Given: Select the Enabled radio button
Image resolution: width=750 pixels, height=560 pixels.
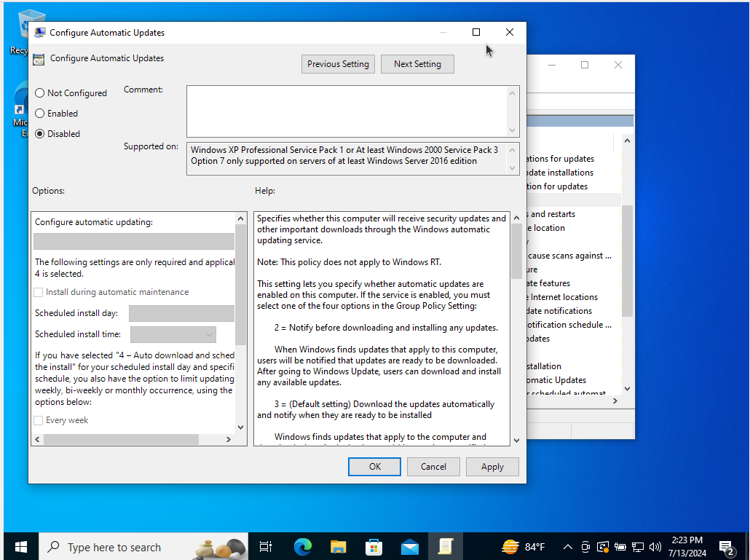Looking at the screenshot, I should click(40, 114).
